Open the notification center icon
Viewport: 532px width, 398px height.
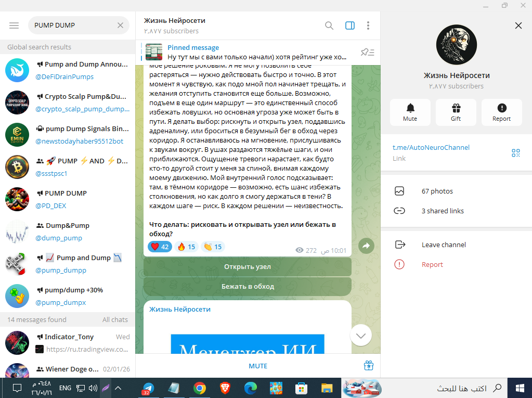coord(17,388)
